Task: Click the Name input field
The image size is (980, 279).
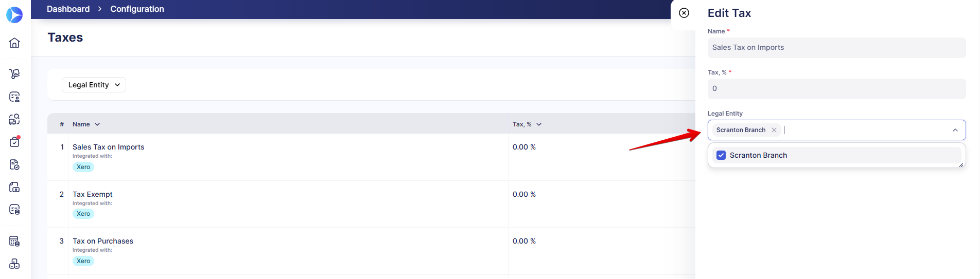Action: pyautogui.click(x=836, y=47)
